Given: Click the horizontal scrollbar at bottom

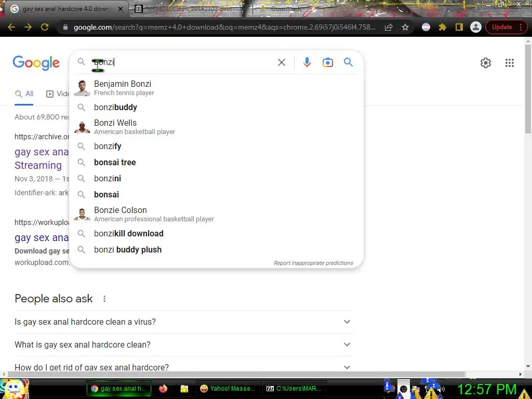Looking at the screenshot, I should pyautogui.click(x=236, y=374).
